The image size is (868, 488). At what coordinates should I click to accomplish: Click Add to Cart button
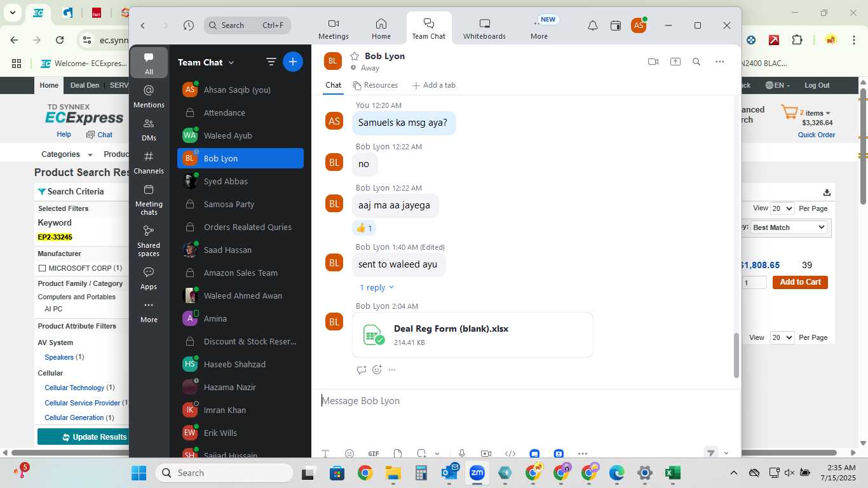(x=800, y=282)
